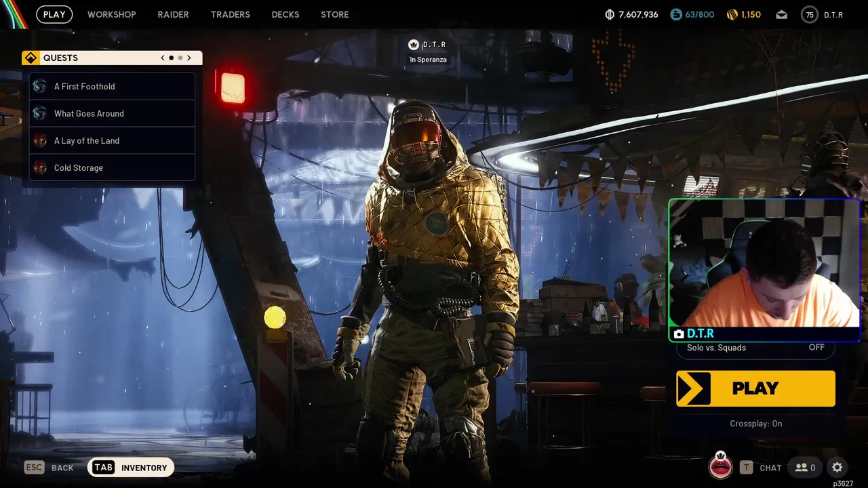
Task: Click the crown icon beside D.T.R nameplate
Action: tap(413, 45)
